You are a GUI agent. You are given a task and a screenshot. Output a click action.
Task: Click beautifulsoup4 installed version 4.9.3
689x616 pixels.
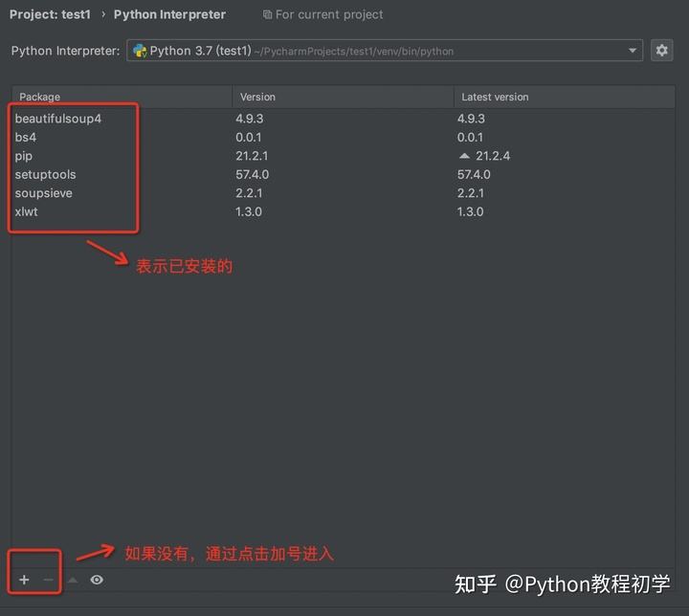(249, 119)
